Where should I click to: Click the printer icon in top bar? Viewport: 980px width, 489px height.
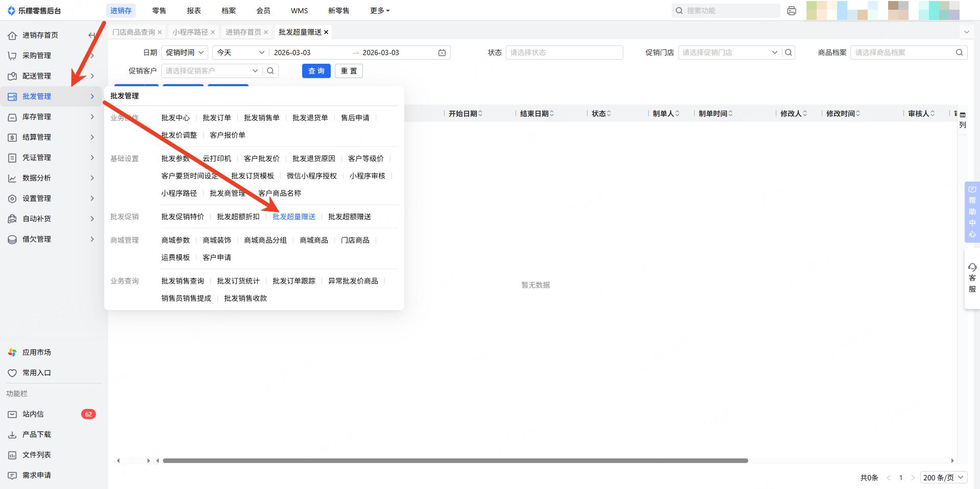792,11
